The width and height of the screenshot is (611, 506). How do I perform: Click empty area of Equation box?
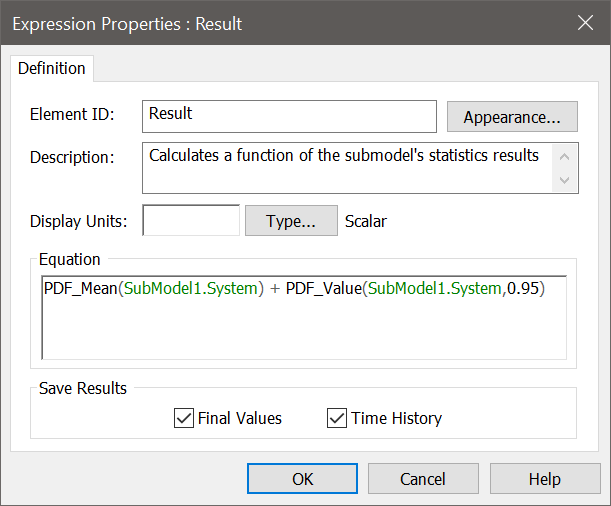(304, 331)
